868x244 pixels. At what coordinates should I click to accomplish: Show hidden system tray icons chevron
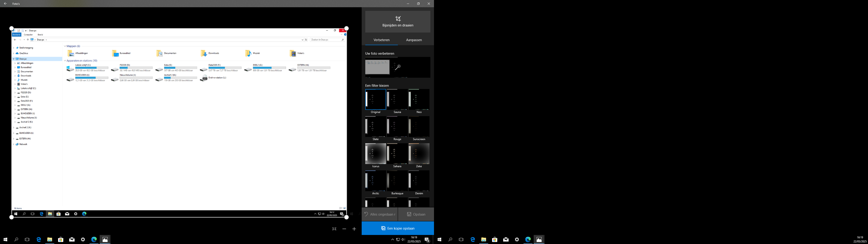(x=392, y=240)
